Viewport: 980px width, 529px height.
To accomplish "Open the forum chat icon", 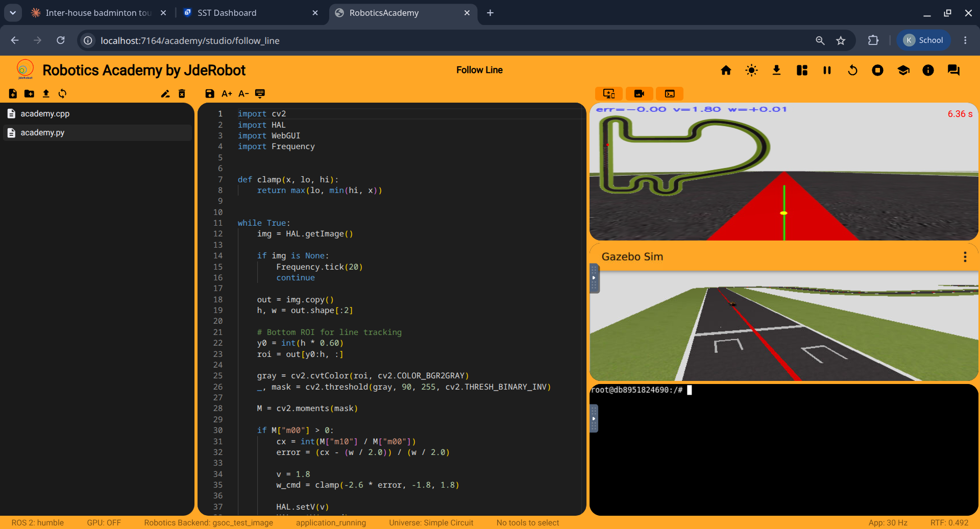I will (x=953, y=70).
